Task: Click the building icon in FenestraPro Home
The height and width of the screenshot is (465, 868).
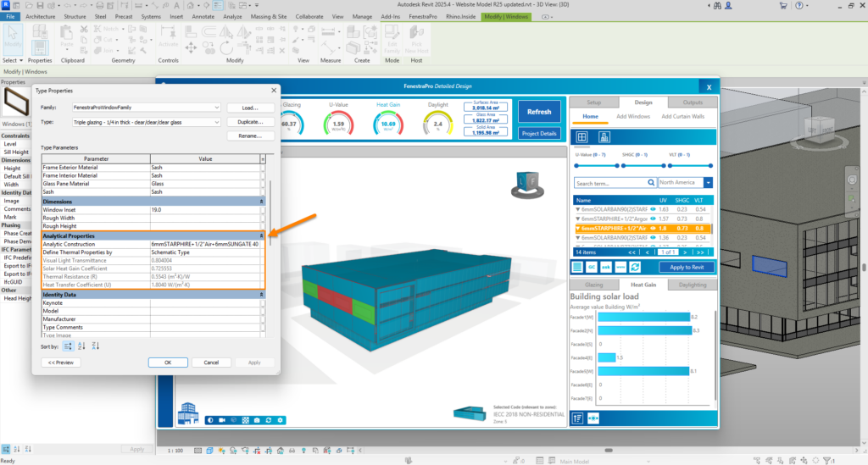Action: tap(604, 136)
